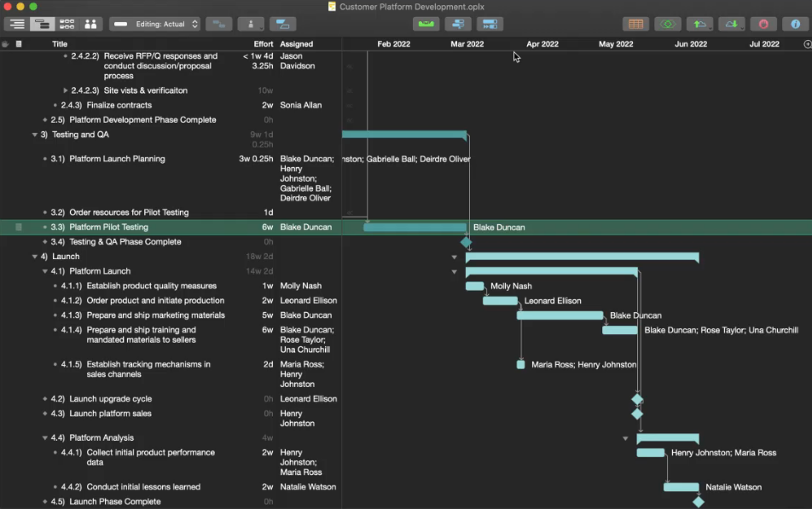Collapse Launch bar triangle in Gantt chart
Screen dimensions: 812x509
[x=454, y=257]
